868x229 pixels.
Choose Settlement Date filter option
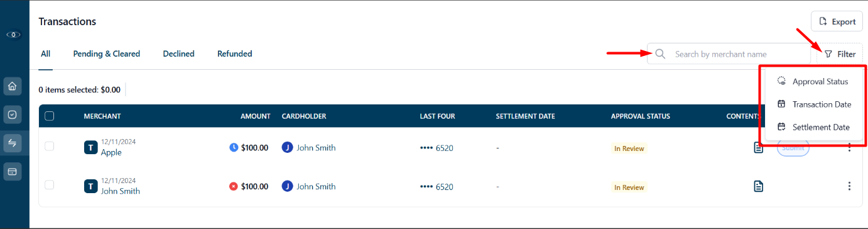coord(813,127)
